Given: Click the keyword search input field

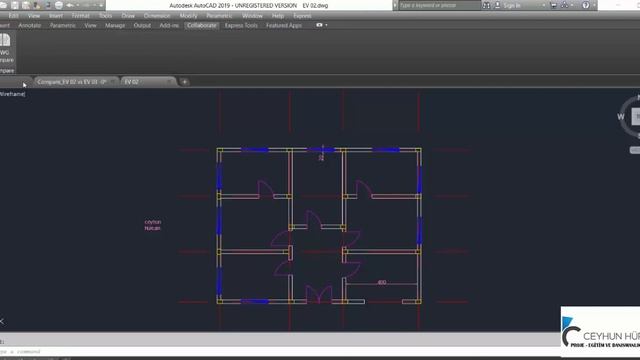Looking at the screenshot, I should coord(439,5).
